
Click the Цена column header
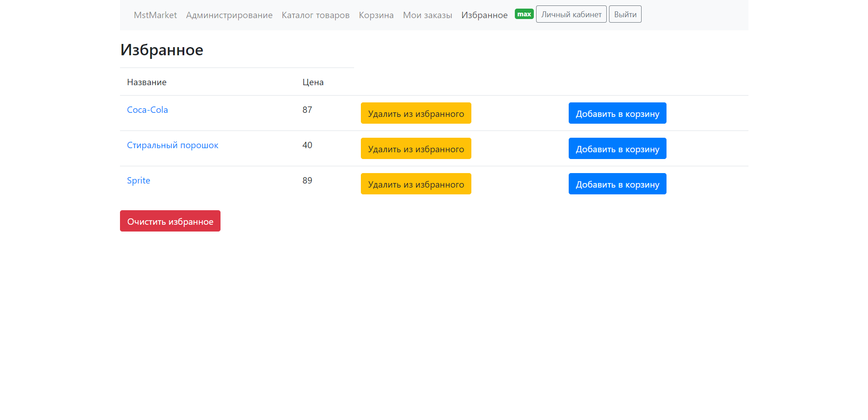(313, 82)
